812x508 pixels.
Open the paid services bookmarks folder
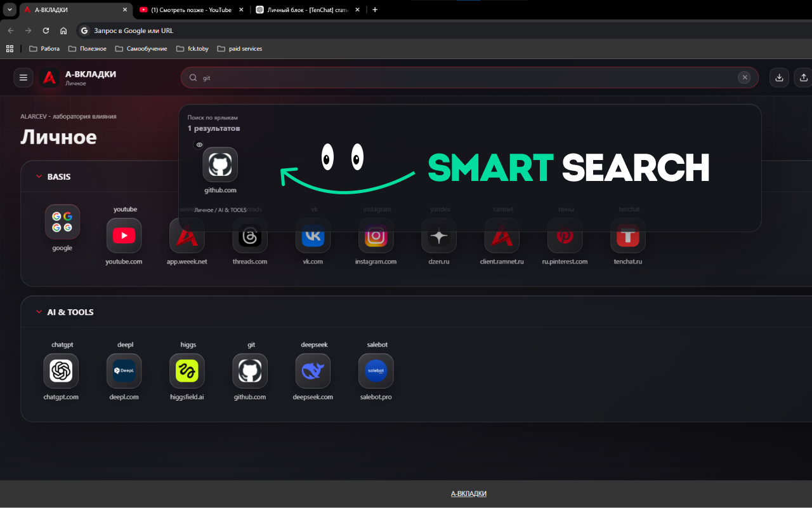[x=240, y=48]
